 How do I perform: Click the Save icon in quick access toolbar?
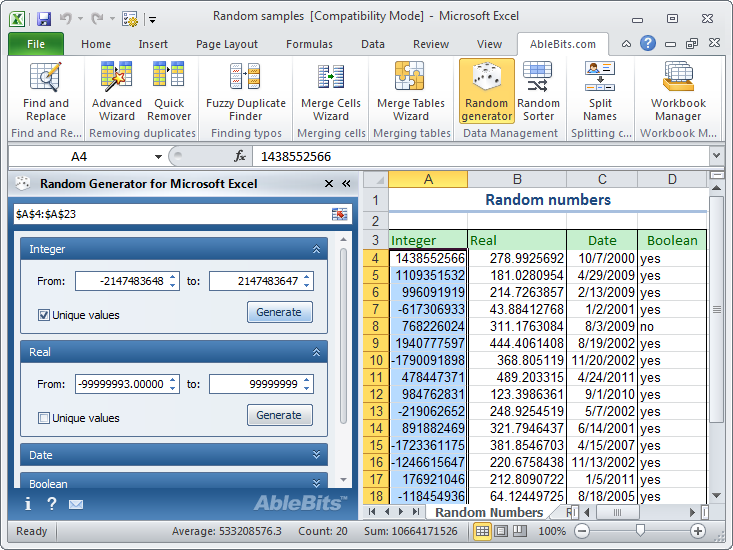(x=44, y=19)
